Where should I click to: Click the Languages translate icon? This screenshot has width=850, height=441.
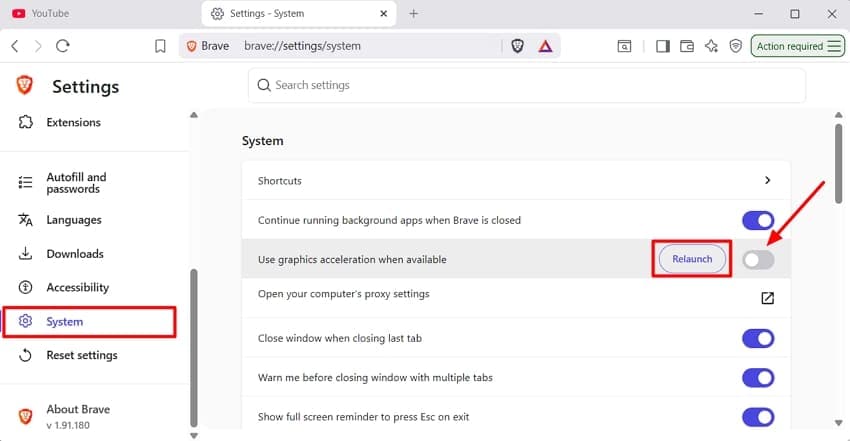tap(25, 219)
